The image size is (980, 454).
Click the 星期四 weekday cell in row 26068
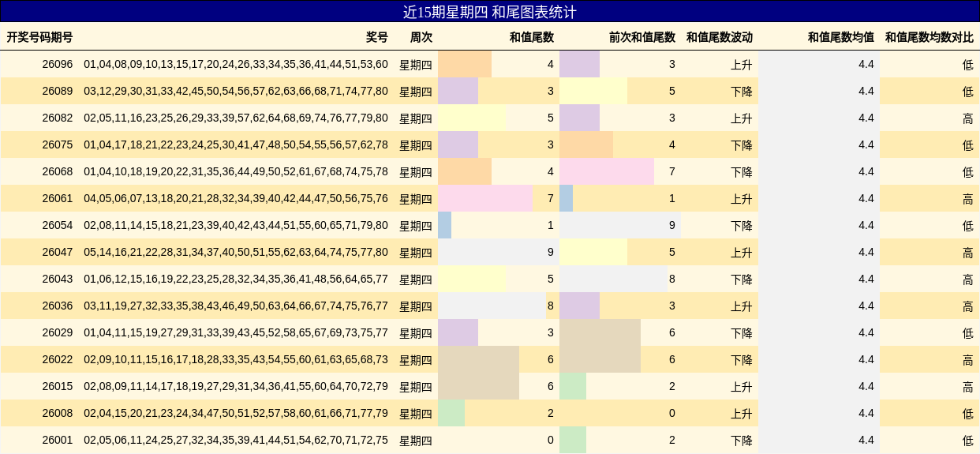[x=416, y=171]
